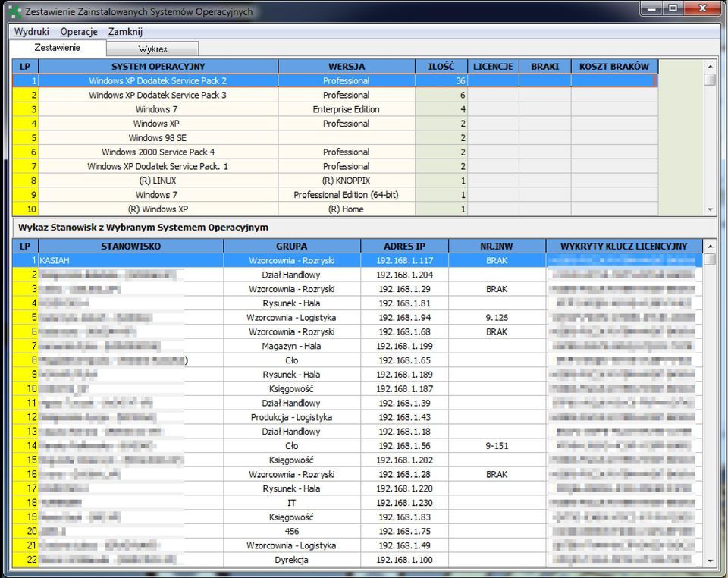
Task: Click the IP address 192.168.1.83
Action: pyautogui.click(x=404, y=517)
